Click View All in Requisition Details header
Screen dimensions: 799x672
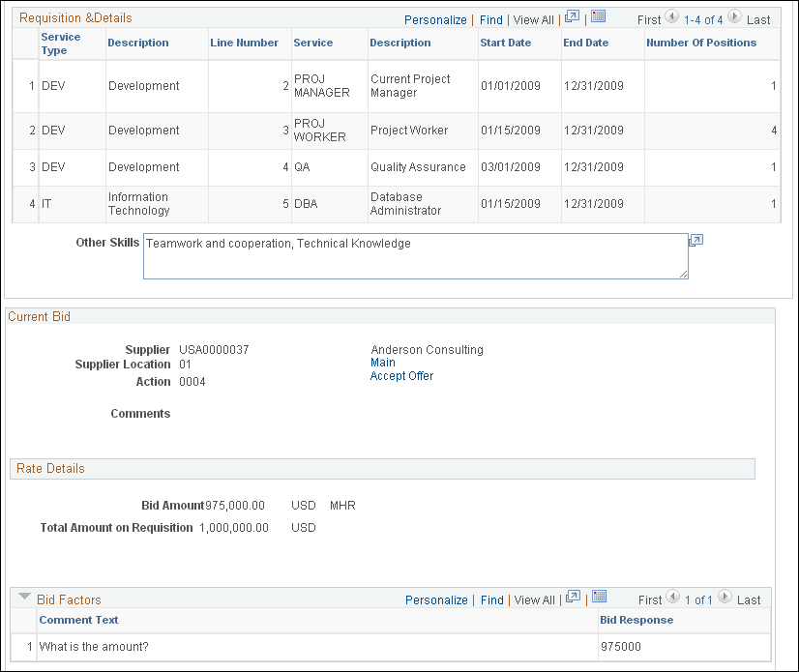[x=533, y=18]
